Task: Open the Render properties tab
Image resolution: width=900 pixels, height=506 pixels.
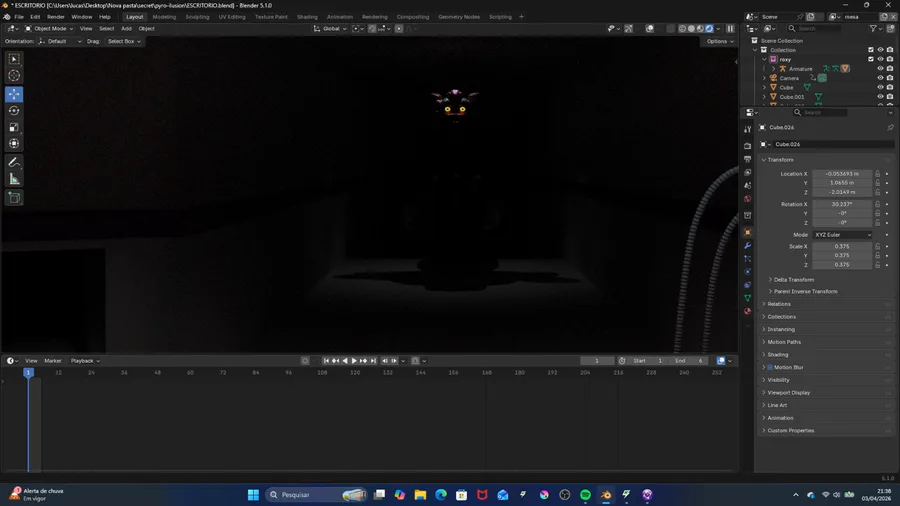Action: coord(747,146)
